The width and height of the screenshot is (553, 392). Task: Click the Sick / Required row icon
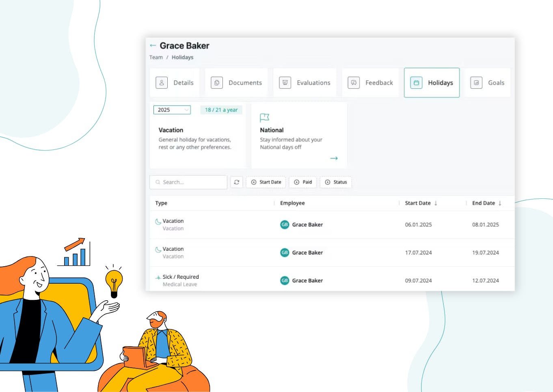click(158, 278)
